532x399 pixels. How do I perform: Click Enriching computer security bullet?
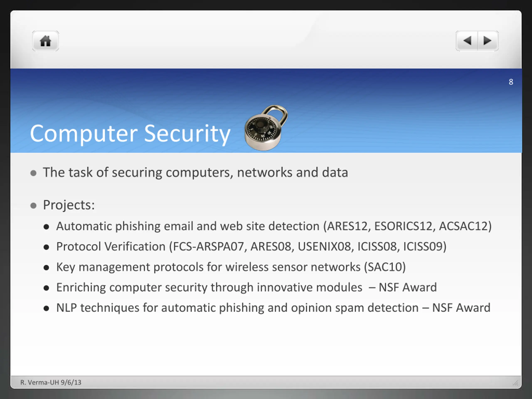coord(246,288)
